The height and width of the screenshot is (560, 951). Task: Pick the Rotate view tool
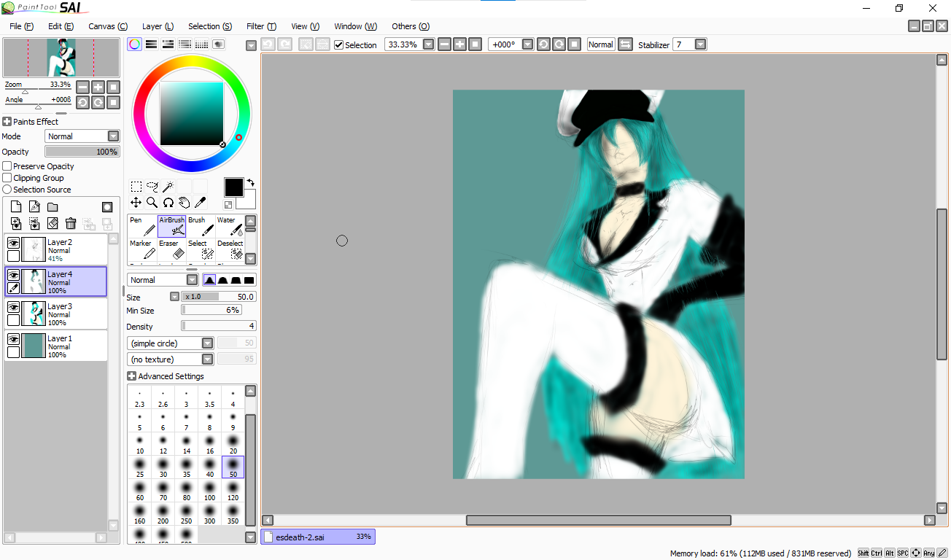(168, 203)
